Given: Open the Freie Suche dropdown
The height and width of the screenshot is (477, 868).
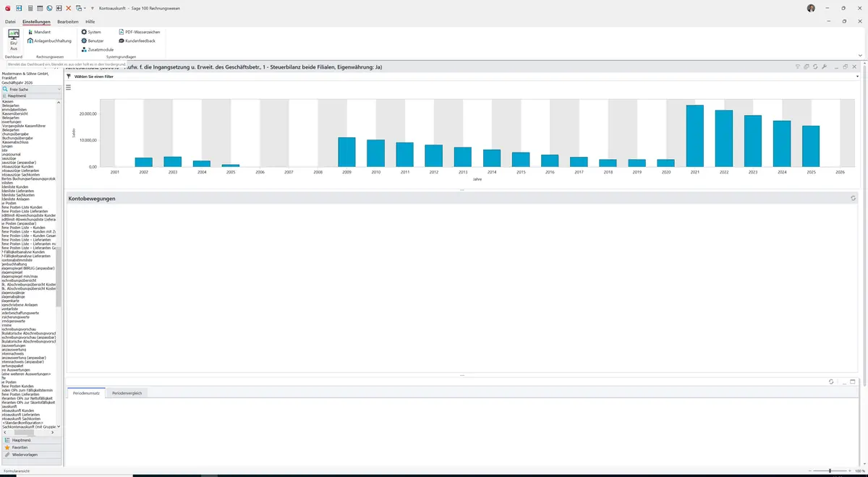Looking at the screenshot, I should coord(59,89).
